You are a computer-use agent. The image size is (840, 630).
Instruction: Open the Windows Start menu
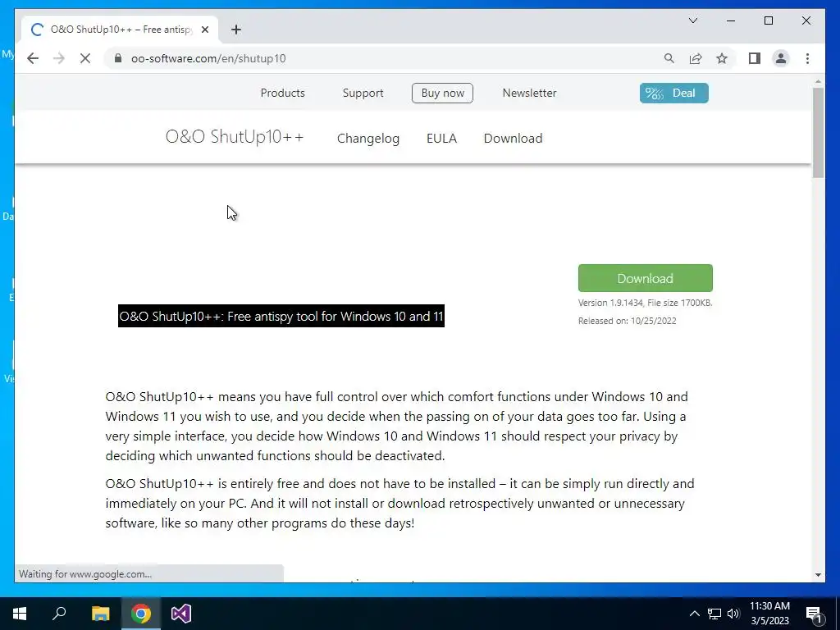(x=20, y=614)
